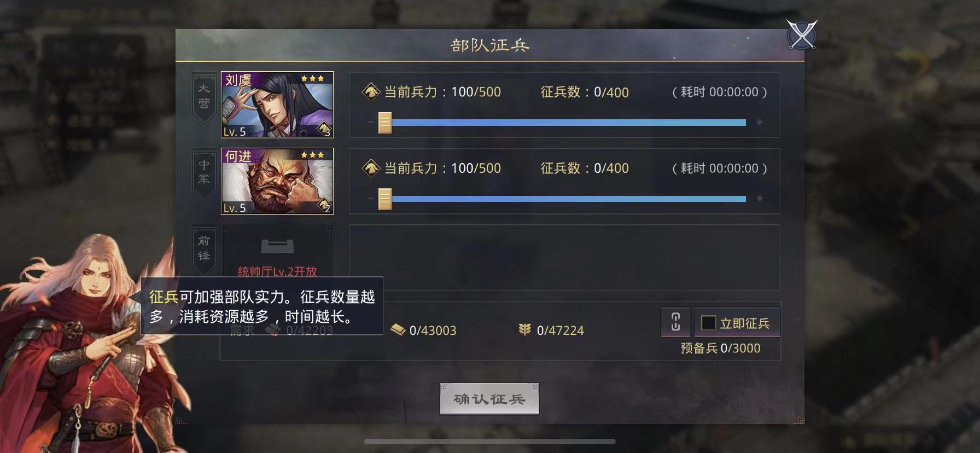Select 何进 general portrait
980x453 pixels.
277,181
